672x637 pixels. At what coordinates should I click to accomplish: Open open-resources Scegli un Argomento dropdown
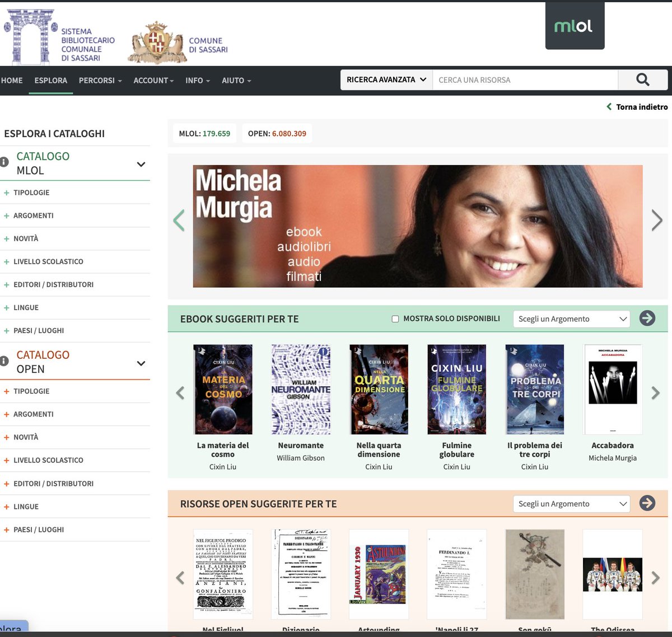(572, 504)
